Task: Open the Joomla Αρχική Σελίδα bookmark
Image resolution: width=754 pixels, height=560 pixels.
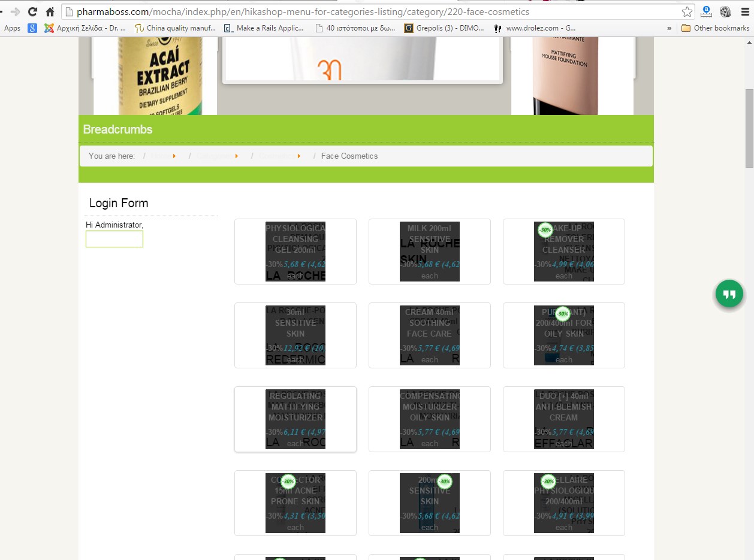Action: click(x=85, y=28)
